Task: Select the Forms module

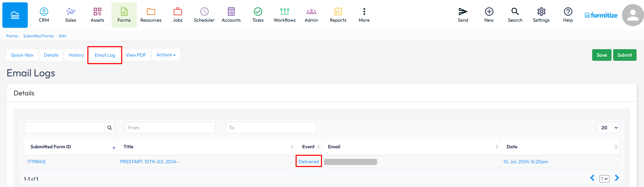Action: [x=124, y=15]
